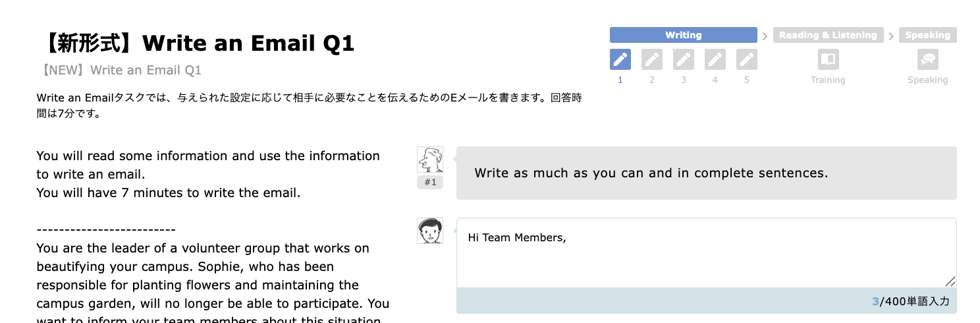The width and height of the screenshot is (980, 323).
Task: Click the pencil icon for question 1
Action: [620, 59]
